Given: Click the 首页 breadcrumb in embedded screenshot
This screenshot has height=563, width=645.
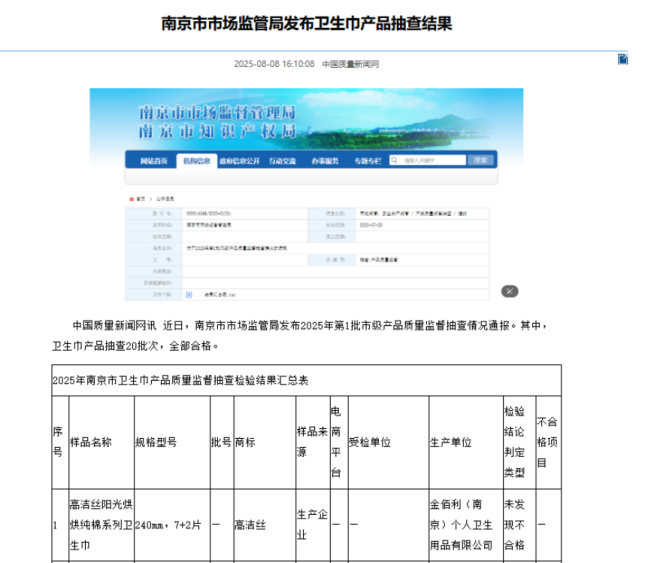Looking at the screenshot, I should (x=141, y=199).
